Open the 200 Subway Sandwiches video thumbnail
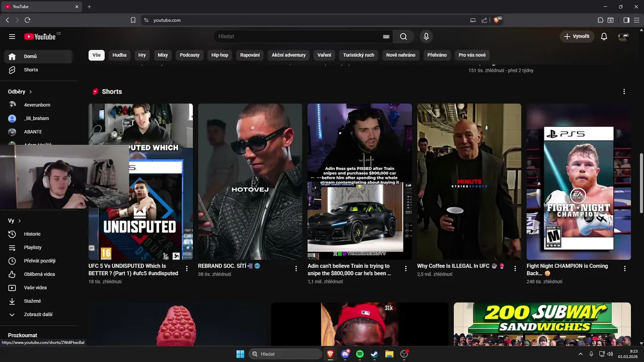Screen dimensions: 644x362 coord(542,324)
